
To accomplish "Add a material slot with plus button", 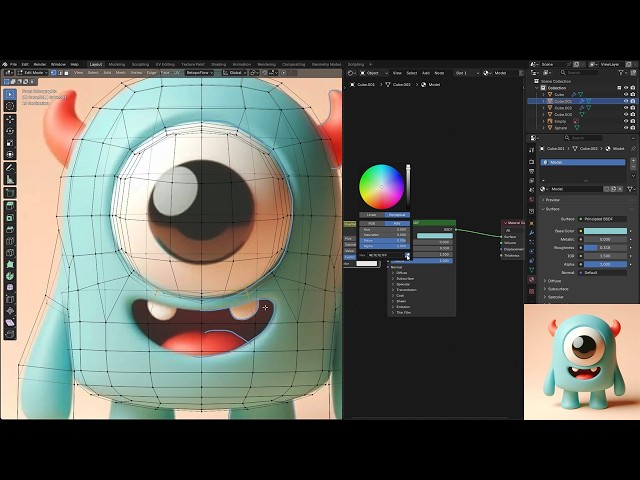I will [x=633, y=161].
